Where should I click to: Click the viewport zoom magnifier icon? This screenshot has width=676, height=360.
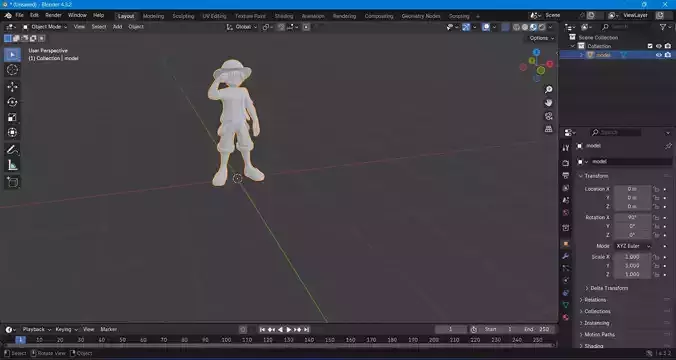(548, 90)
